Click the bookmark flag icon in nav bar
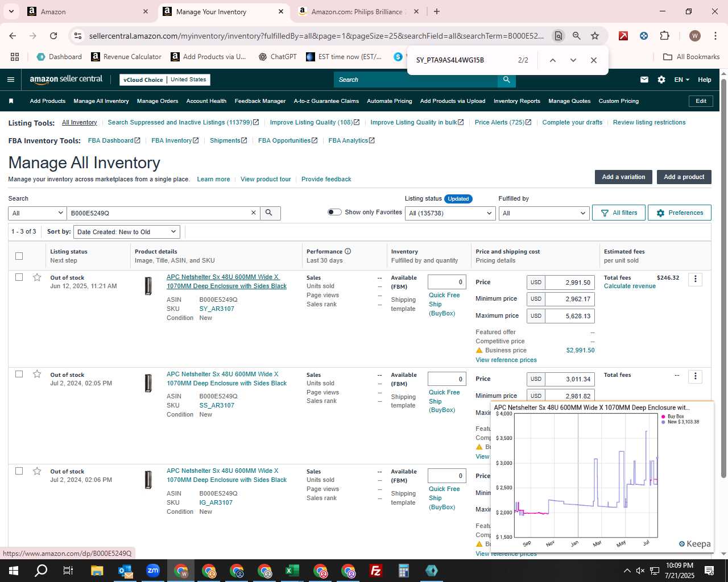 tap(11, 101)
